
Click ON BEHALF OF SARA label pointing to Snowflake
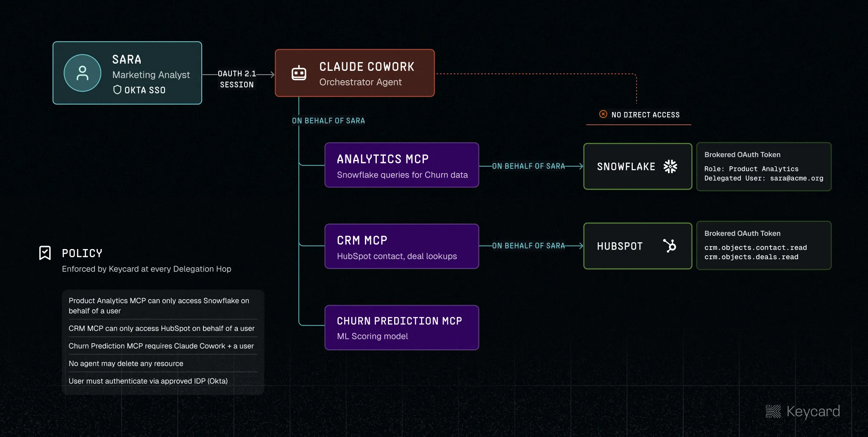(529, 166)
